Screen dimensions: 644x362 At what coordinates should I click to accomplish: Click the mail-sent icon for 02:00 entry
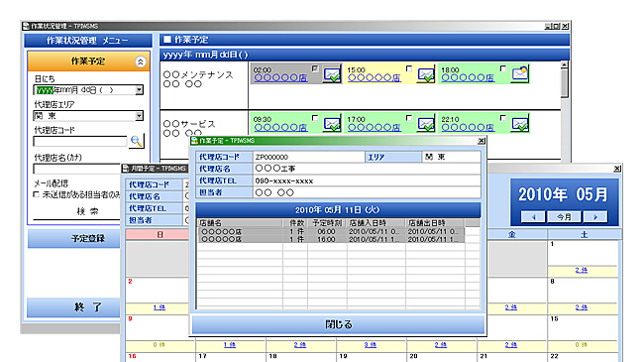point(332,74)
